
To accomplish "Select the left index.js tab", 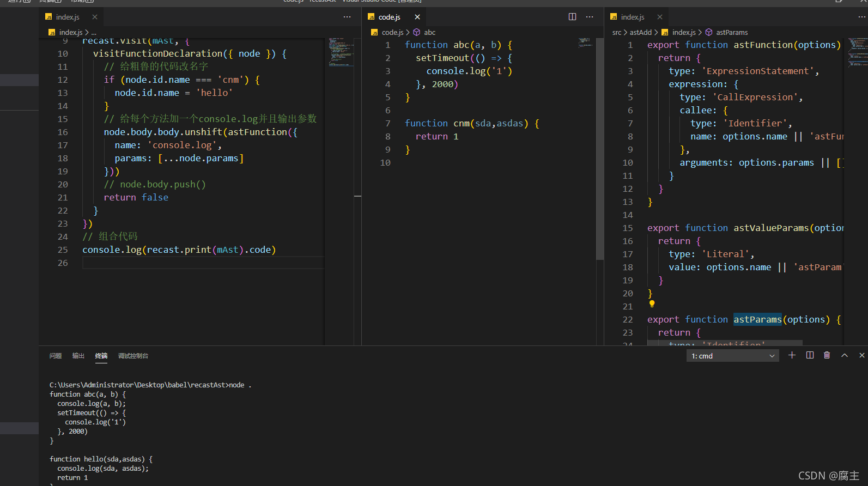I will [68, 17].
